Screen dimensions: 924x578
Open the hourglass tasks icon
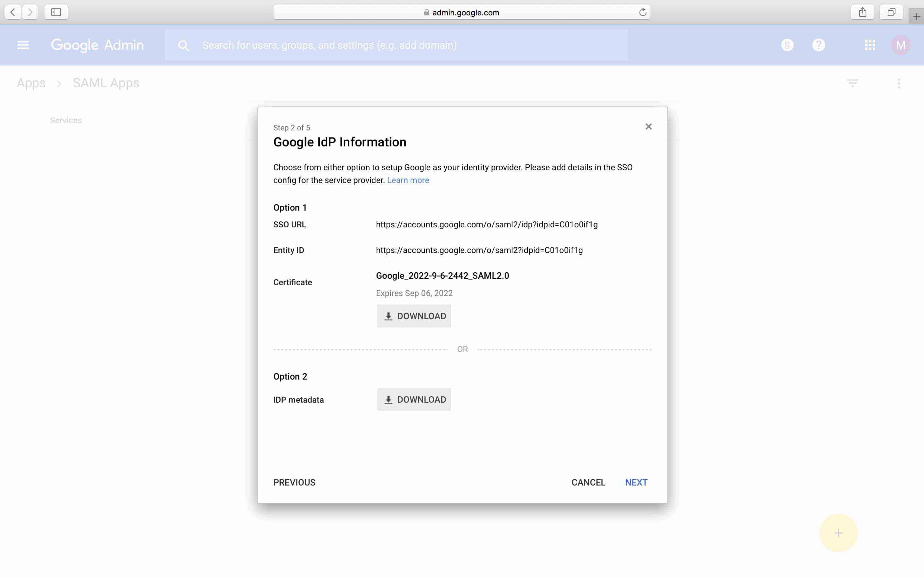[787, 45]
